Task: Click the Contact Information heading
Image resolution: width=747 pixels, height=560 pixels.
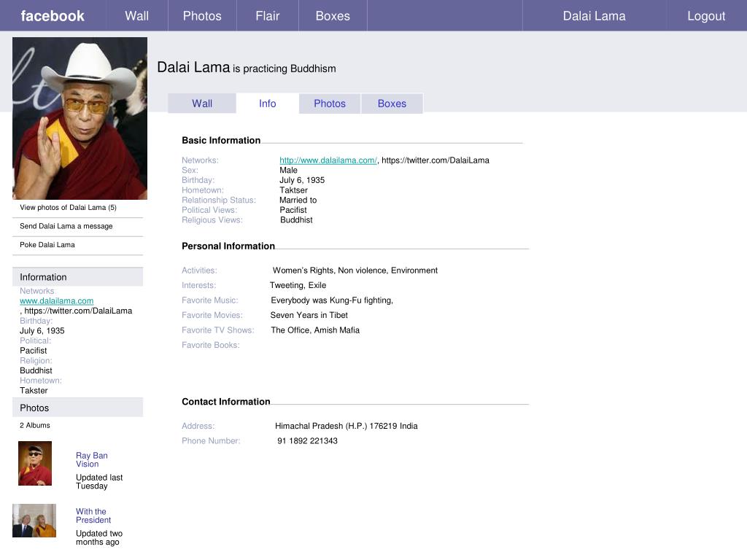Action: click(x=226, y=402)
